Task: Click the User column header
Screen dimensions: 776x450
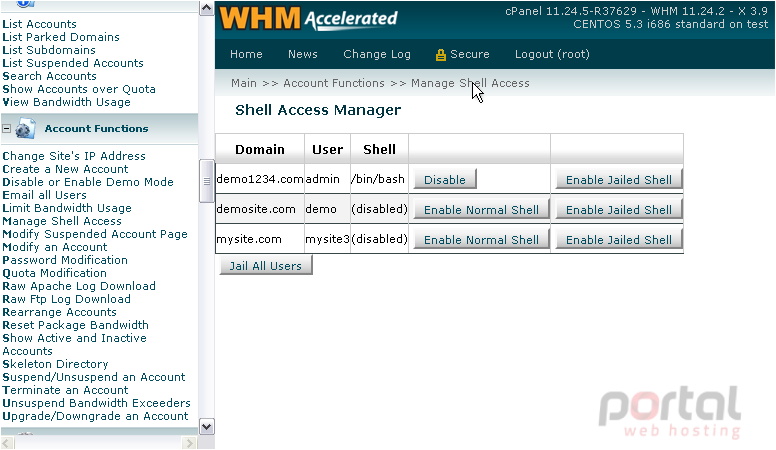Action: tap(328, 150)
